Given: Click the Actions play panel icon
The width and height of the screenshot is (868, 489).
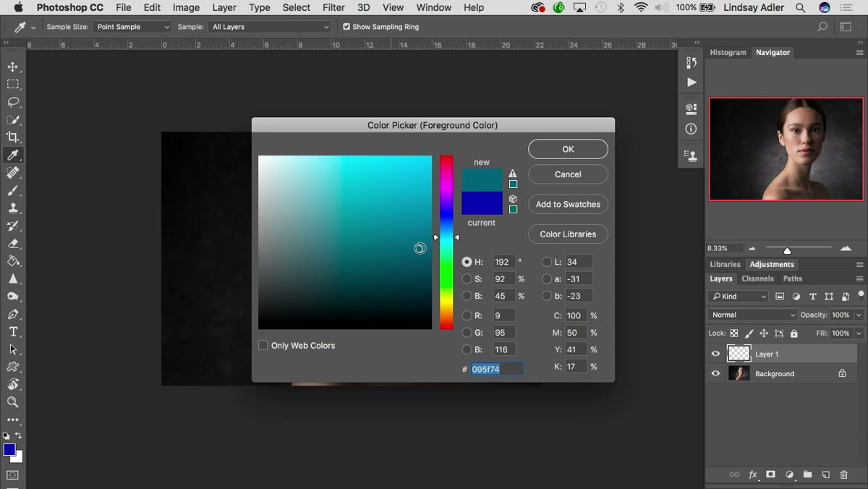Looking at the screenshot, I should (x=691, y=82).
